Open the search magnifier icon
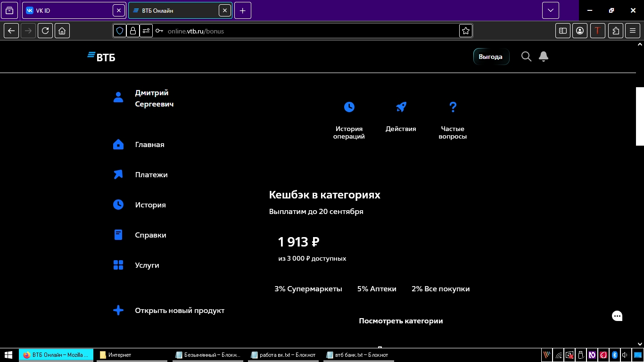This screenshot has height=362, width=644. (x=526, y=57)
